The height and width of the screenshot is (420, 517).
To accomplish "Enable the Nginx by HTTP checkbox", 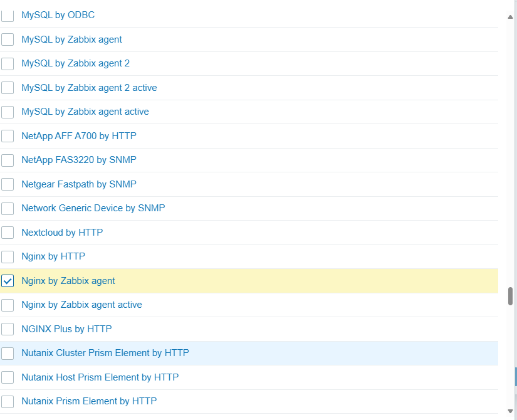I will pos(8,256).
